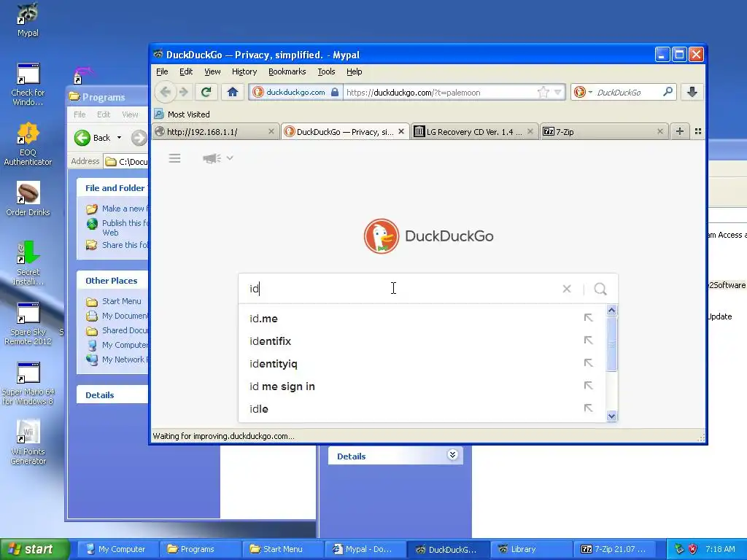The height and width of the screenshot is (560, 747).
Task: Open the Wii Points Generator icon
Action: pyautogui.click(x=28, y=443)
